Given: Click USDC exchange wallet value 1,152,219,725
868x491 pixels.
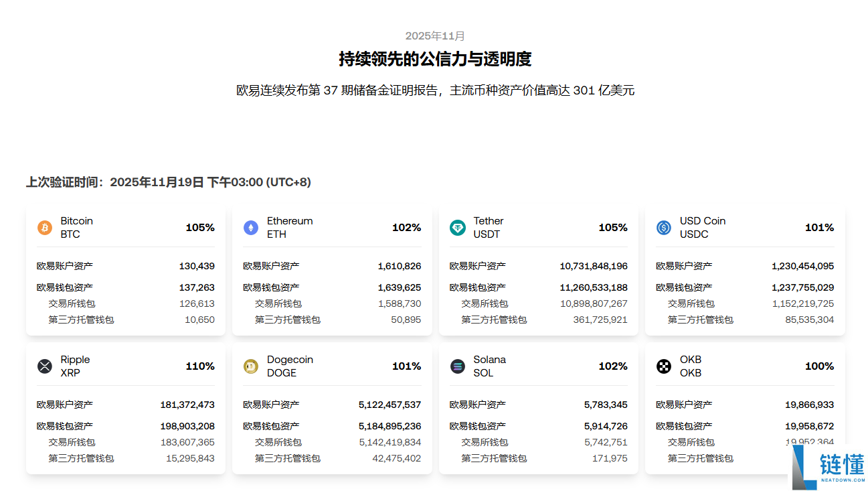Looking at the screenshot, I should point(803,303).
